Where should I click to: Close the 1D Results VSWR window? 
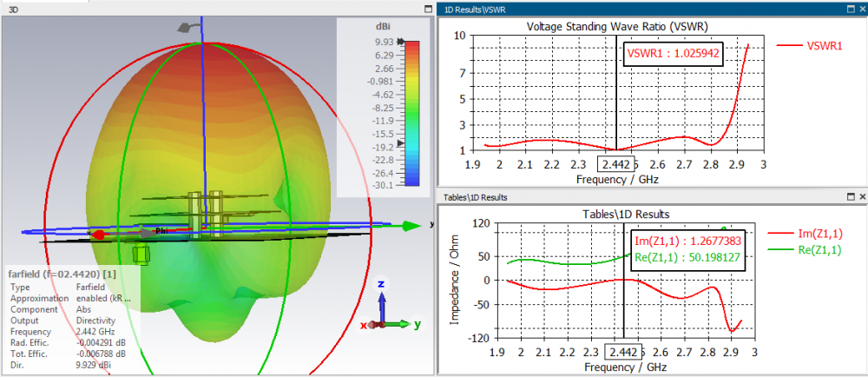[862, 10]
